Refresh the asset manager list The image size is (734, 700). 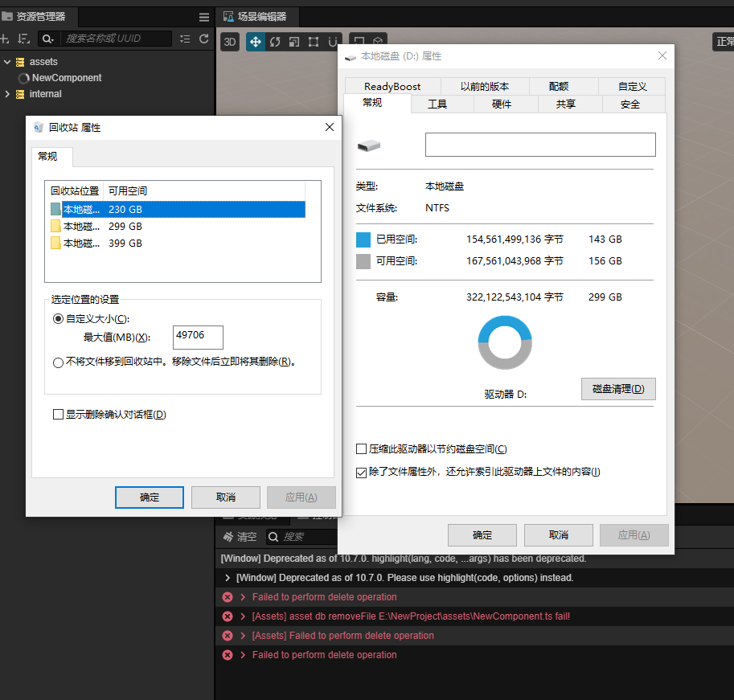(203, 39)
